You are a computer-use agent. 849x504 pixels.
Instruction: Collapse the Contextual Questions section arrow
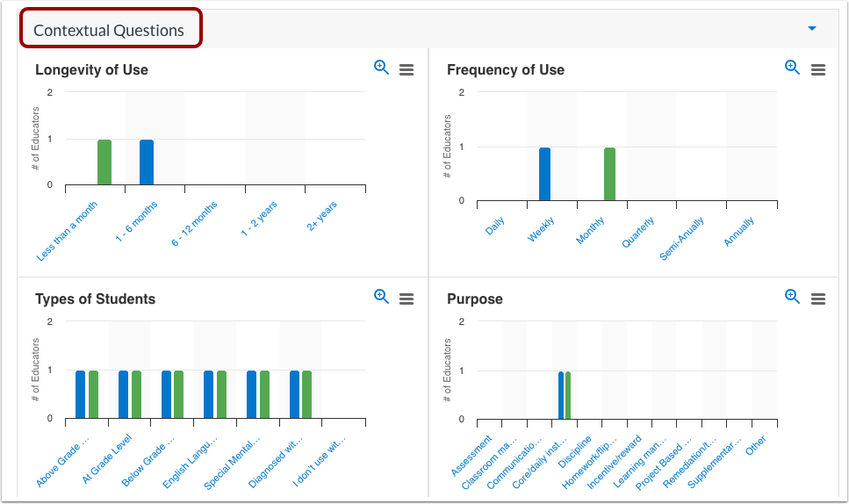click(811, 28)
